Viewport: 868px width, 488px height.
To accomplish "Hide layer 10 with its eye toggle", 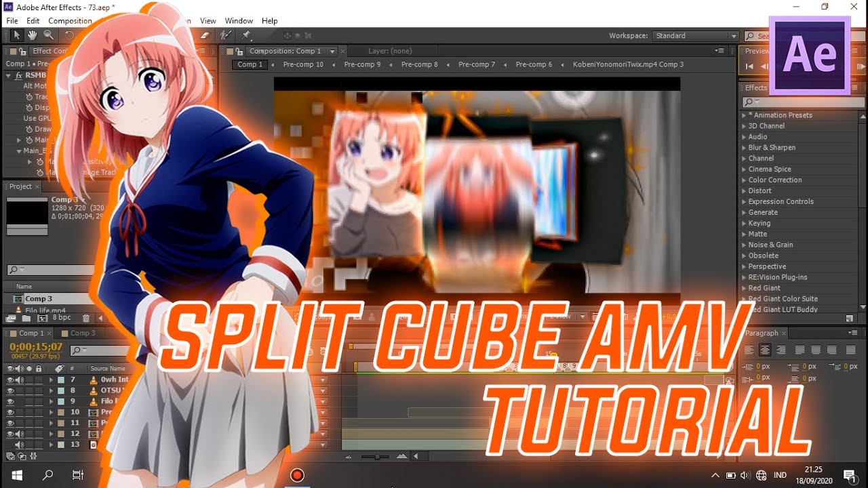I will (10, 412).
